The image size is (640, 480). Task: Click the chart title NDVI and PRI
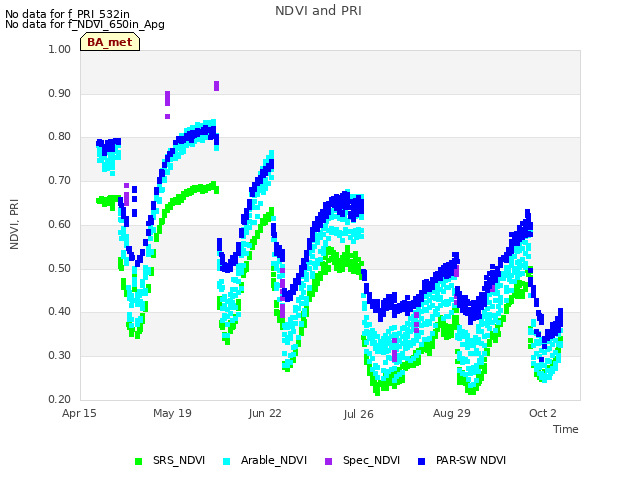(x=318, y=11)
